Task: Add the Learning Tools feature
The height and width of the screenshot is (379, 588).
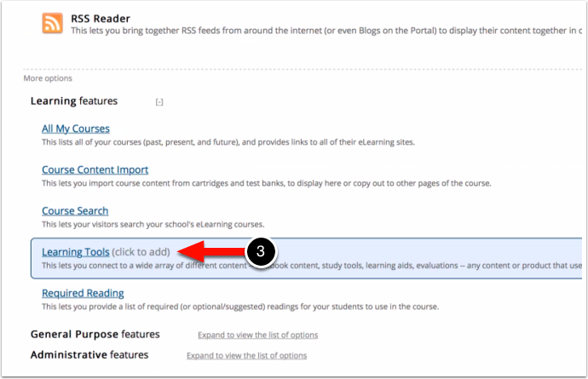Action: tap(76, 252)
